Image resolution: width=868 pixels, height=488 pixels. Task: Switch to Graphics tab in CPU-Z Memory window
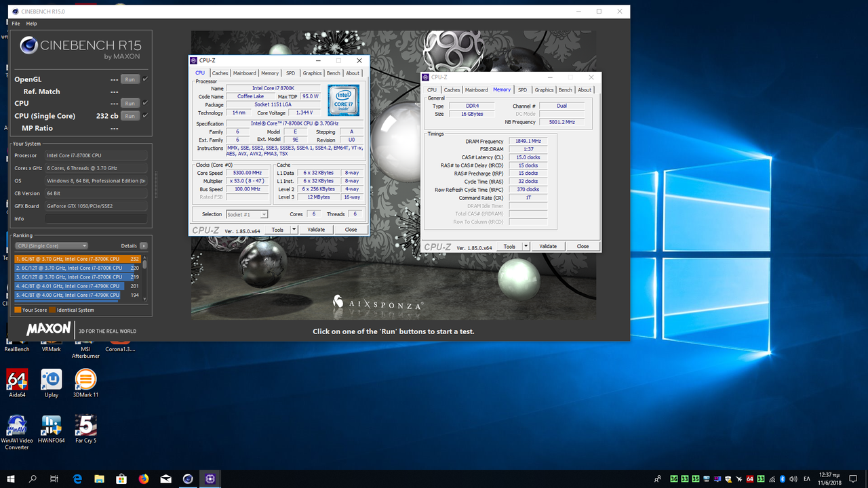pyautogui.click(x=544, y=89)
